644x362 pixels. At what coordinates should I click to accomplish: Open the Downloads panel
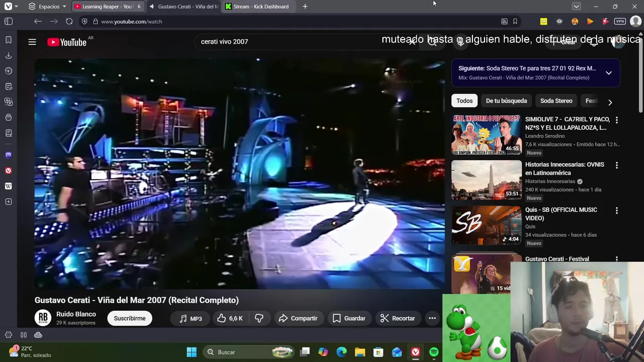(9, 55)
